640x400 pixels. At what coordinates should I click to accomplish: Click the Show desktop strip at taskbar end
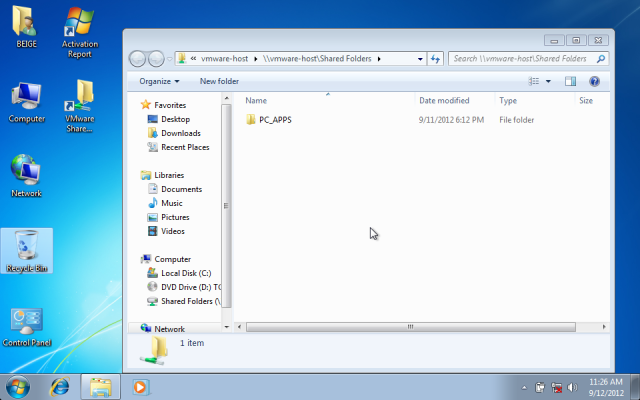point(636,387)
